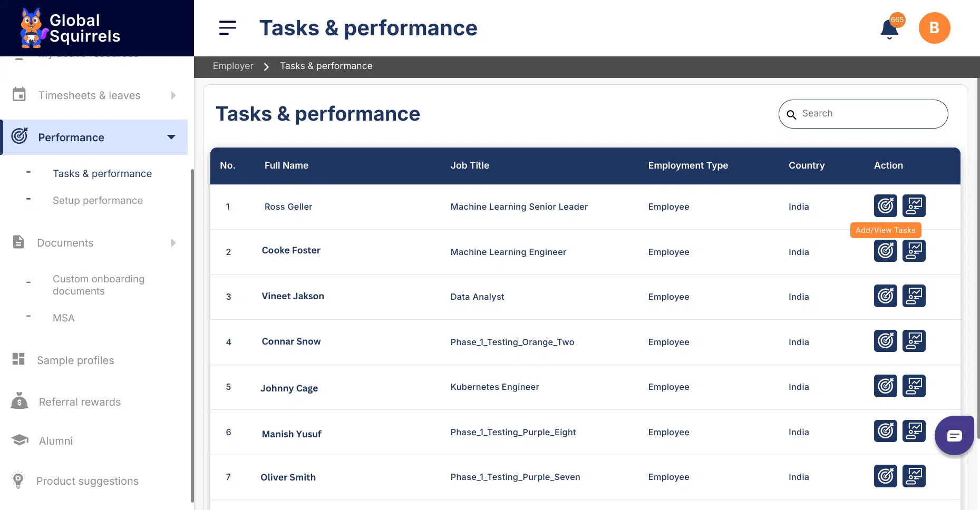This screenshot has width=980, height=510.
Task: Toggle the hamburger sidebar menu
Action: [227, 28]
